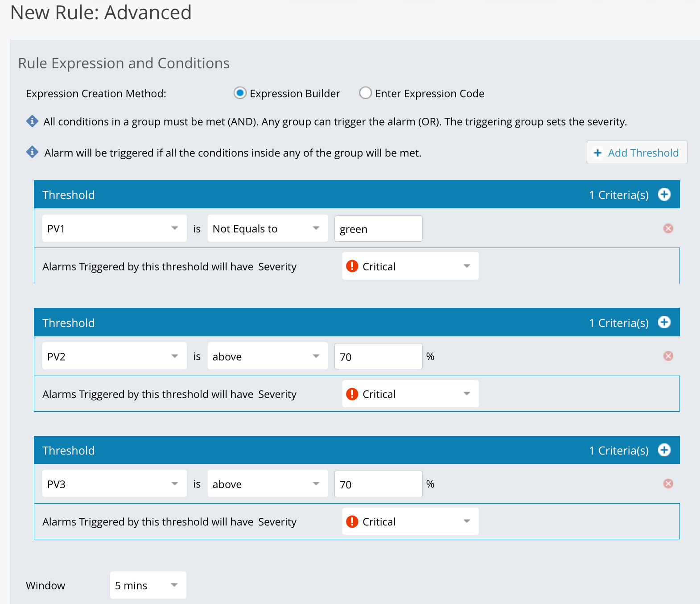This screenshot has height=604, width=700.
Task: Click the green value input field
Action: 378,229
